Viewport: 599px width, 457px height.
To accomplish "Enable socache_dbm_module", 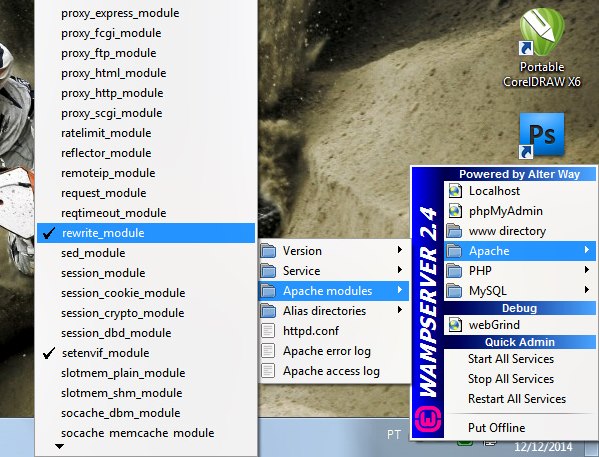I will point(146,413).
